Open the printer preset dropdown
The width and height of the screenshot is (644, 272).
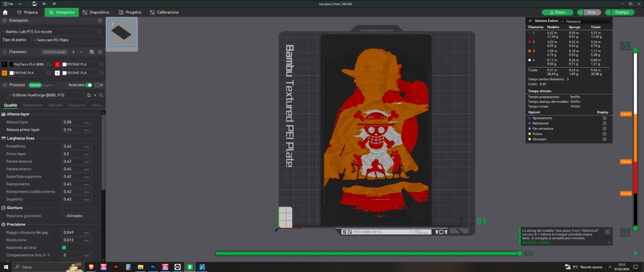click(x=49, y=31)
